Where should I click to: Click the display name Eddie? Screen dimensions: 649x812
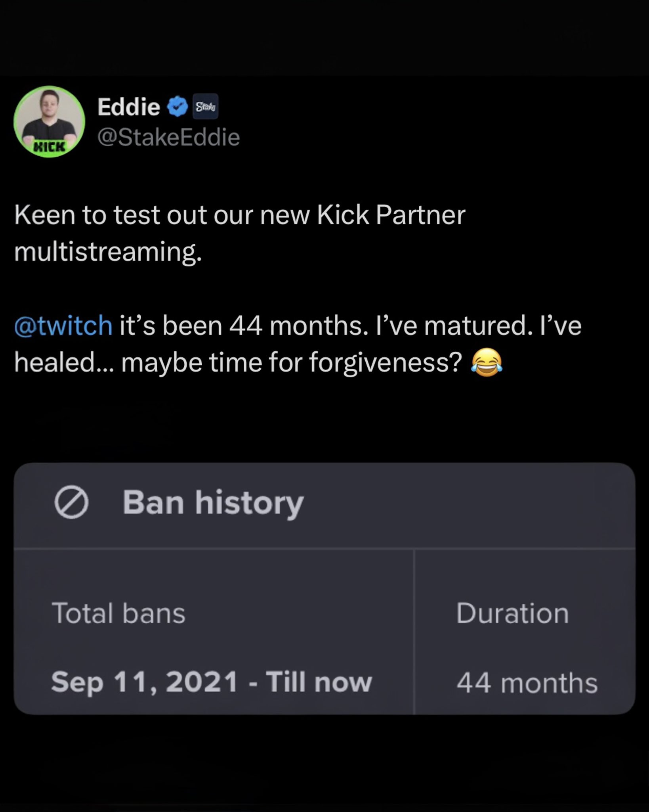click(128, 107)
